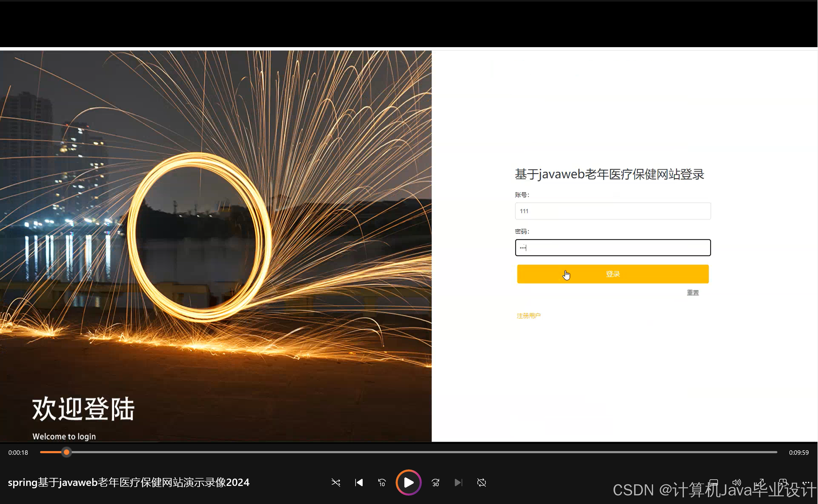Skip to the next track
The image size is (818, 504).
coord(458,482)
